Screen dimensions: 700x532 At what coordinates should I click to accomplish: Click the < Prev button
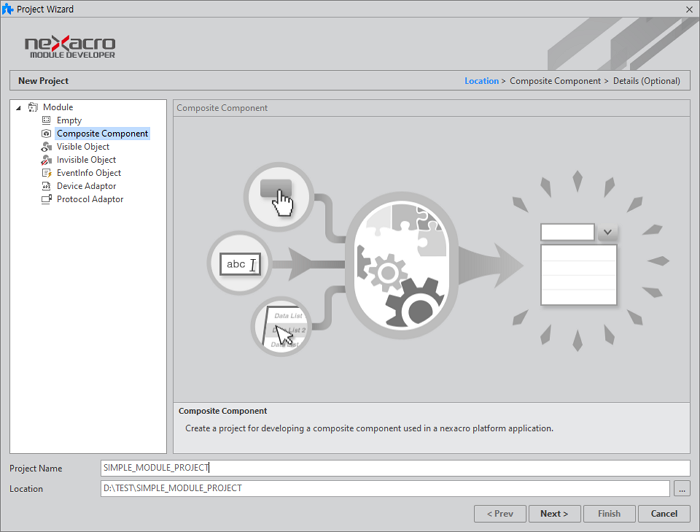[x=500, y=514]
